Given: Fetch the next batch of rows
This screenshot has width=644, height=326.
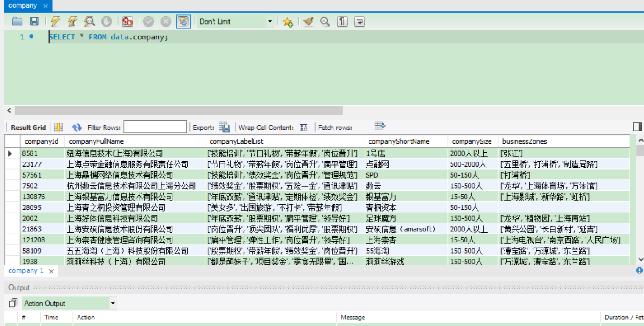Looking at the screenshot, I should (x=379, y=125).
